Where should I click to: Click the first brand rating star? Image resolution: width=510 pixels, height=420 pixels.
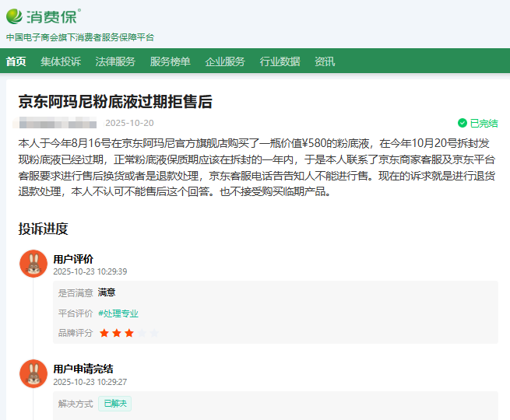(104, 333)
